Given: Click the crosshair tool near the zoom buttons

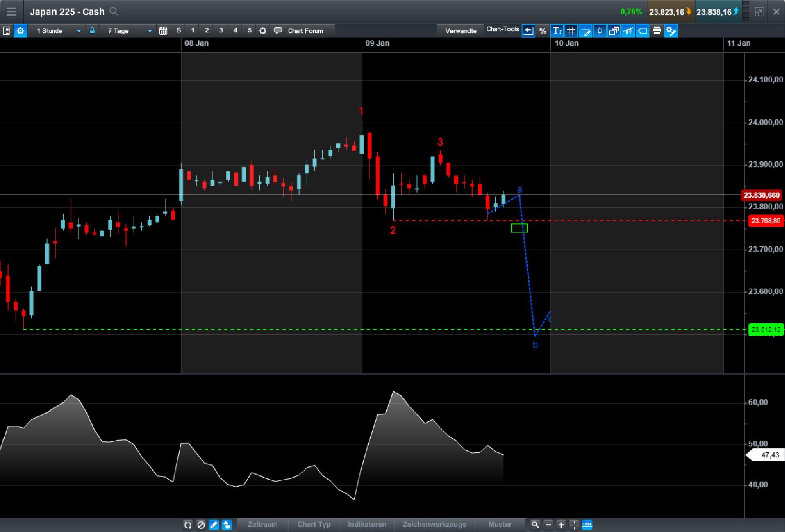Looking at the screenshot, I should [573, 525].
